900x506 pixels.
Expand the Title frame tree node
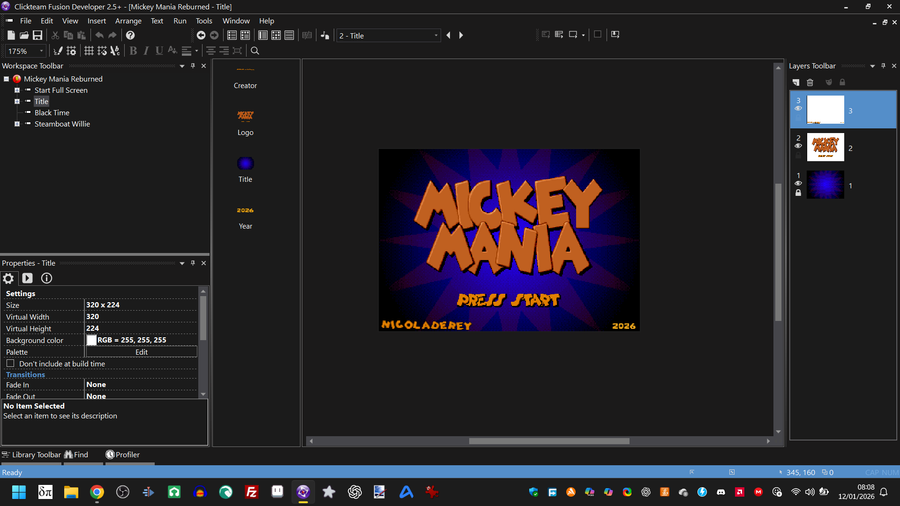pyautogui.click(x=17, y=102)
